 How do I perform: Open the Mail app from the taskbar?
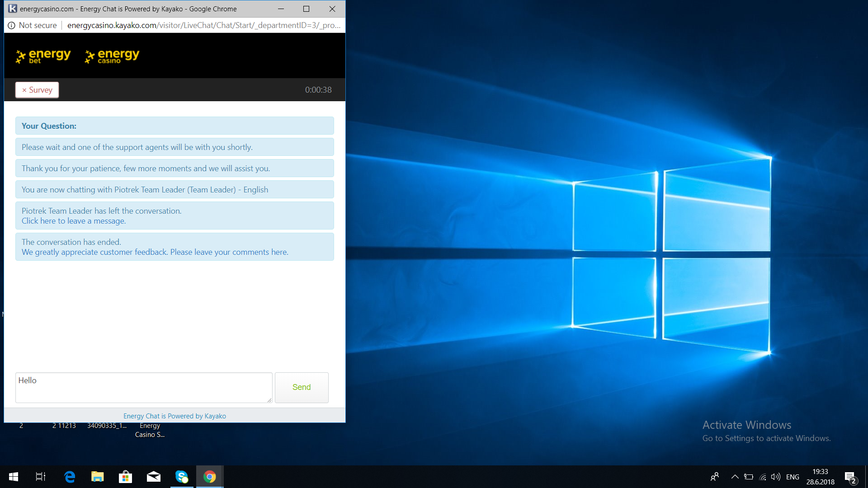pos(154,477)
